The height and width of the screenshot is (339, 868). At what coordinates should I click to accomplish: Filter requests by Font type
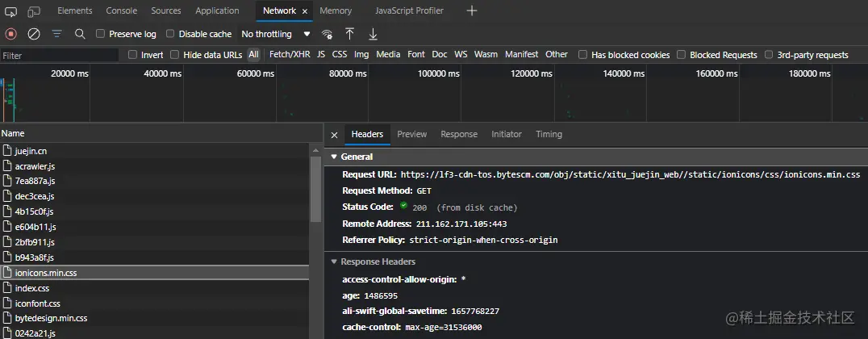pyautogui.click(x=415, y=54)
